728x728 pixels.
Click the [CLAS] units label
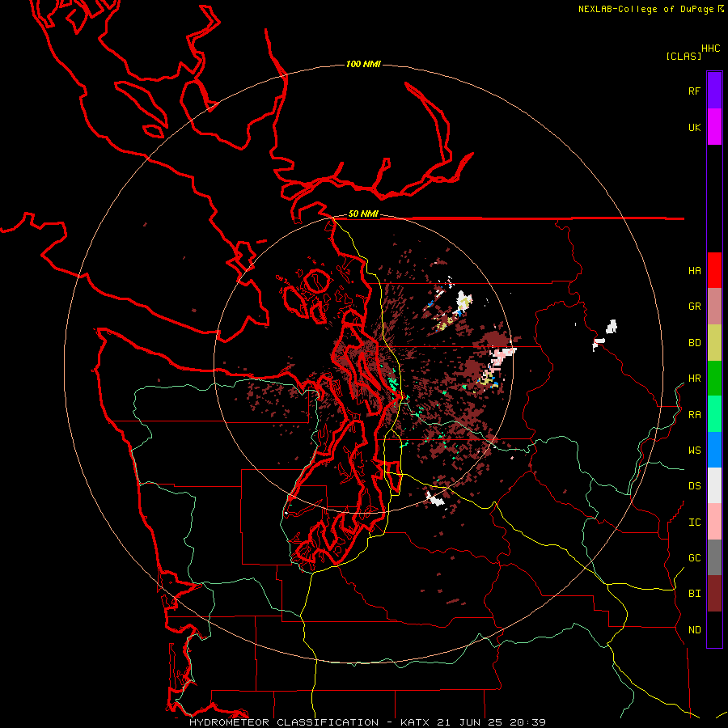684,56
